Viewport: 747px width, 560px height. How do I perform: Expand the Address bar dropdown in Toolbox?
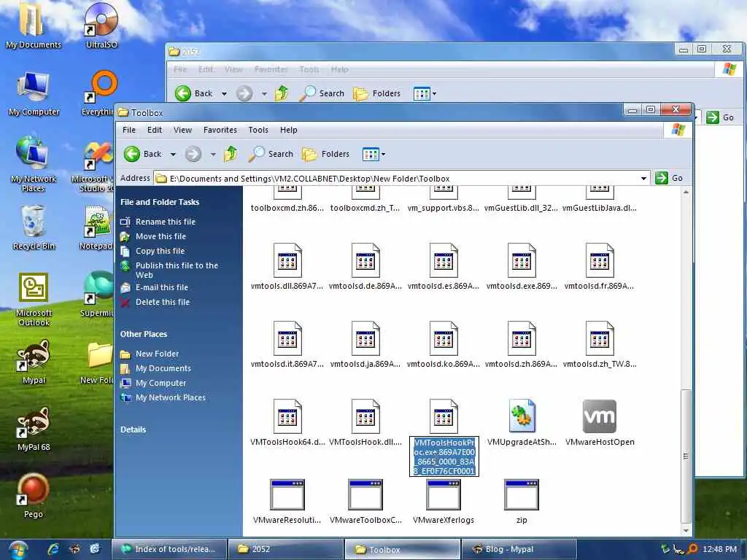click(643, 179)
